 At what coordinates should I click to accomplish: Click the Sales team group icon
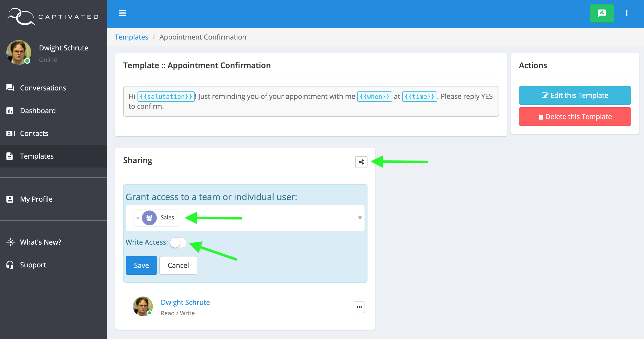[149, 218]
